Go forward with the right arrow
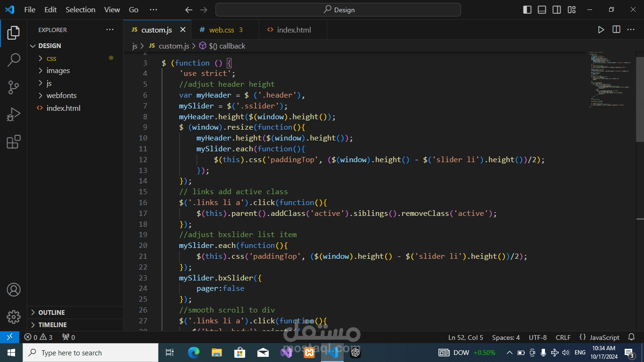 click(204, 9)
